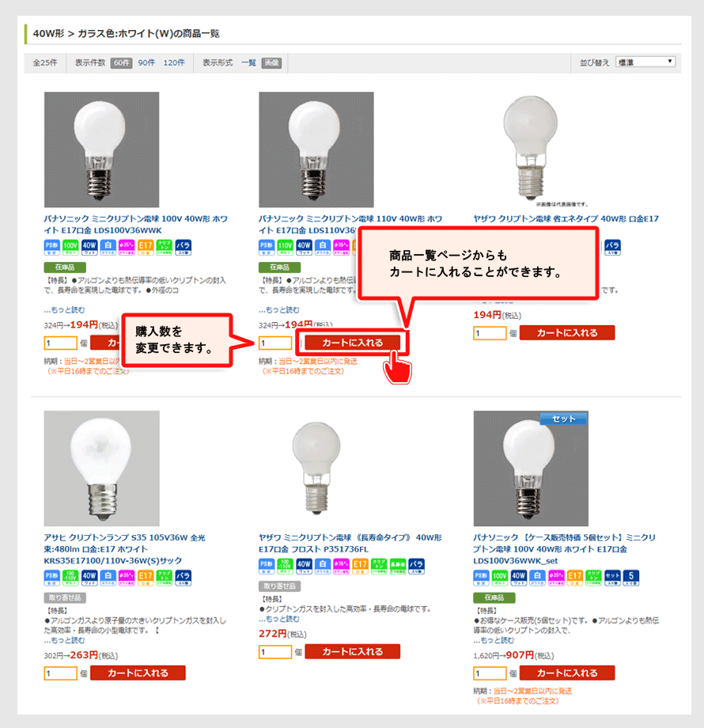704x728 pixels.
Task: Click the セット badge under Panasonic 5個セット
Action: (x=612, y=578)
